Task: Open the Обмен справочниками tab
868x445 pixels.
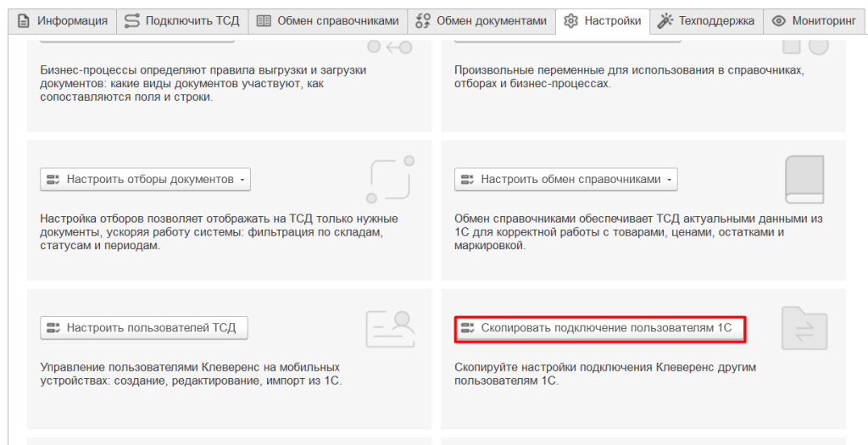Action: (x=327, y=21)
